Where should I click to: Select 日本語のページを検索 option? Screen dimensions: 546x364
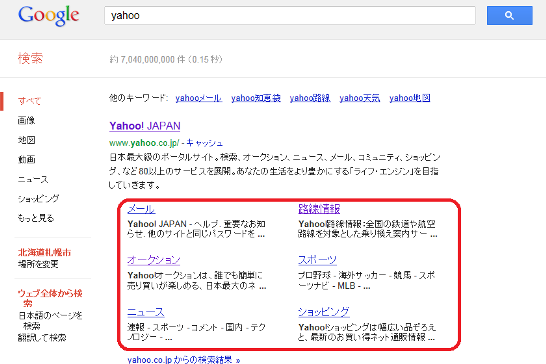(50, 320)
